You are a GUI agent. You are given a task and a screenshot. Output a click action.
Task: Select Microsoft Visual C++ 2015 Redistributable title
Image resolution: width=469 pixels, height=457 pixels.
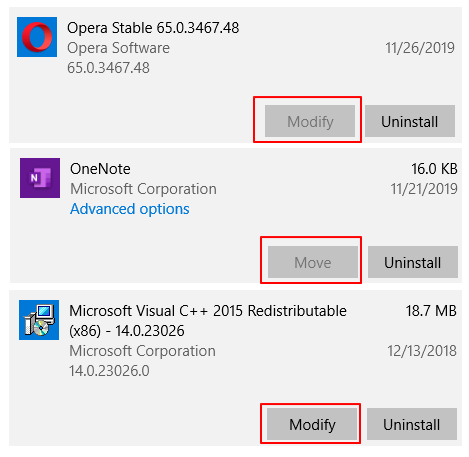[x=208, y=321]
